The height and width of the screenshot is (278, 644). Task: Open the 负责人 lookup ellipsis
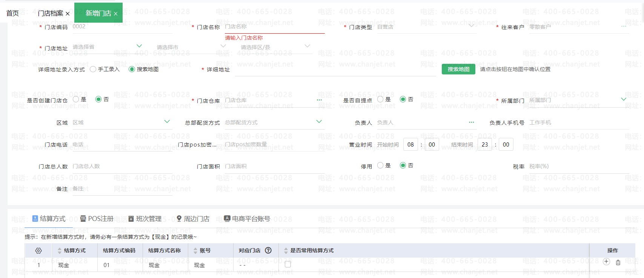pyautogui.click(x=472, y=122)
